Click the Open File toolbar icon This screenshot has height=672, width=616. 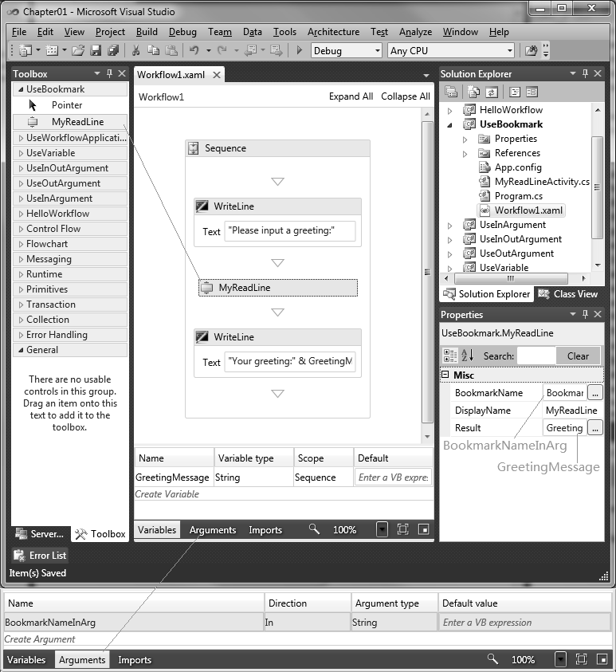[78, 50]
